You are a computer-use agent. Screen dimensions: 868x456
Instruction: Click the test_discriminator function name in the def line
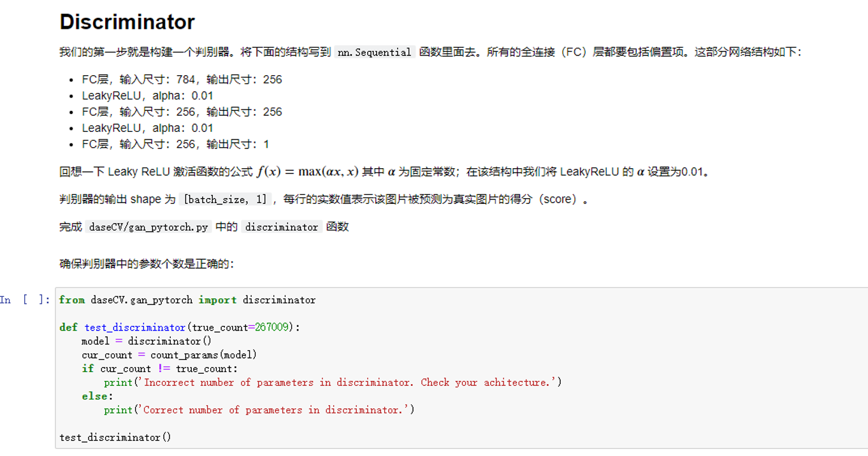click(x=134, y=327)
